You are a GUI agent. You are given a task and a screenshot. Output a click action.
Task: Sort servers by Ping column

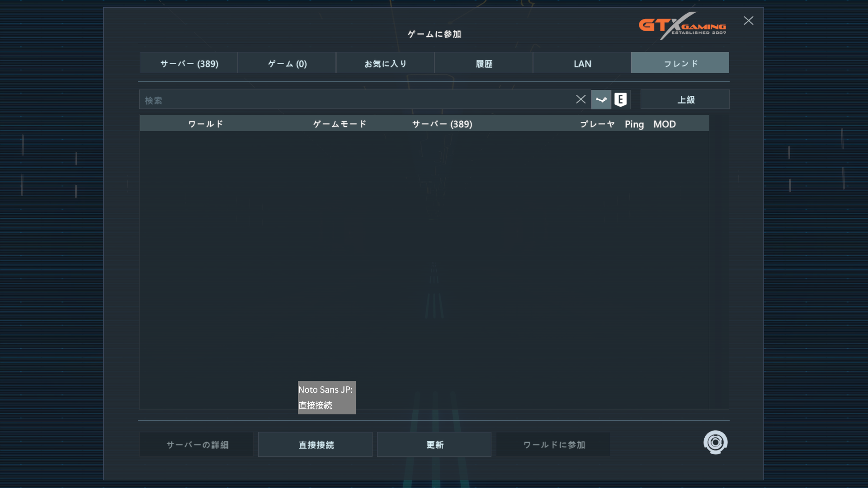click(x=634, y=124)
